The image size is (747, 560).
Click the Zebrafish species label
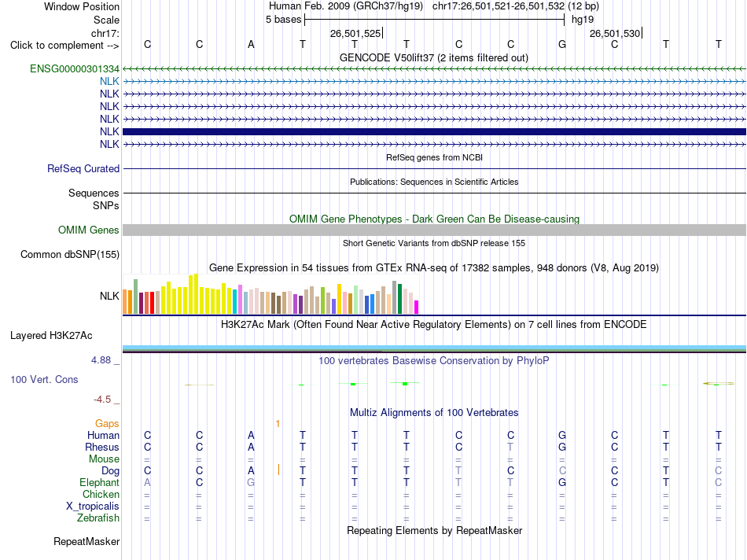(98, 518)
